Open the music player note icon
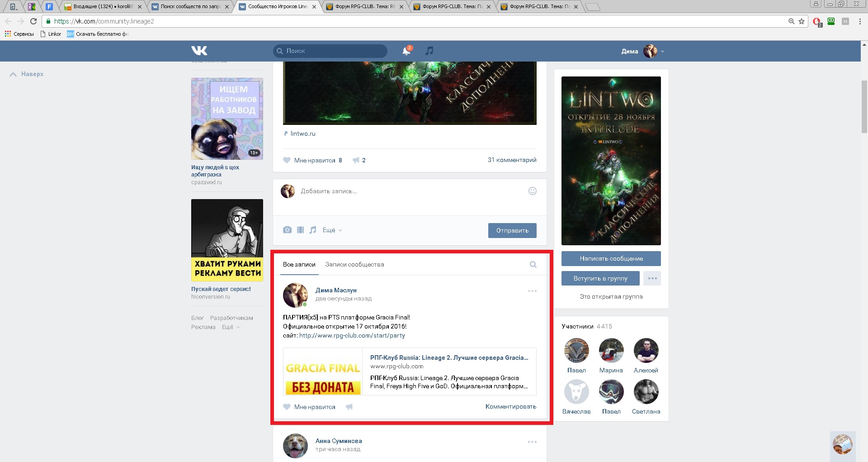The height and width of the screenshot is (462, 868). click(x=429, y=51)
